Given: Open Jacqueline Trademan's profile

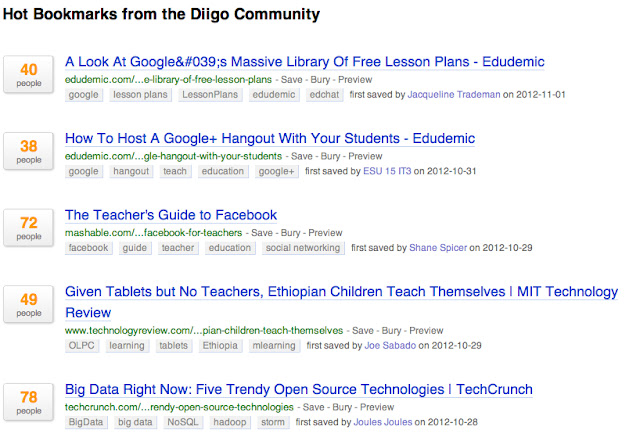Looking at the screenshot, I should 454,95.
